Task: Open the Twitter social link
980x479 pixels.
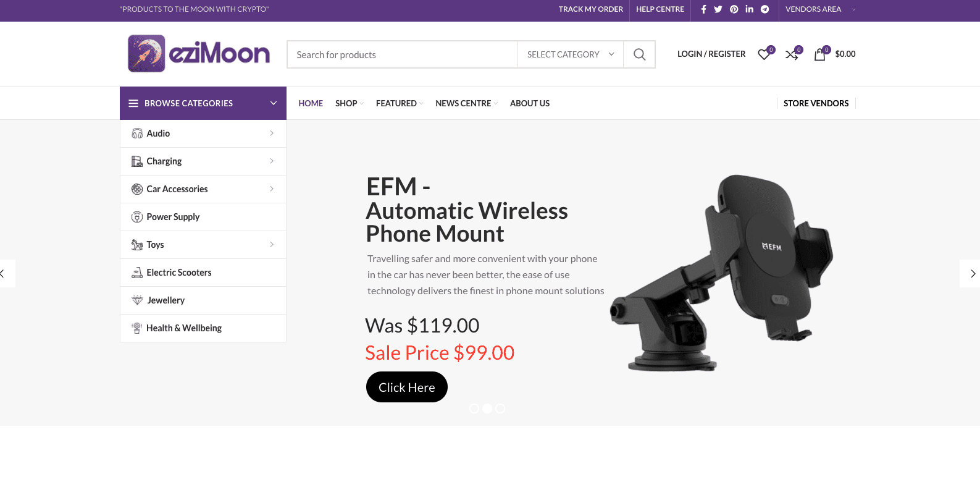Action: pyautogui.click(x=718, y=9)
